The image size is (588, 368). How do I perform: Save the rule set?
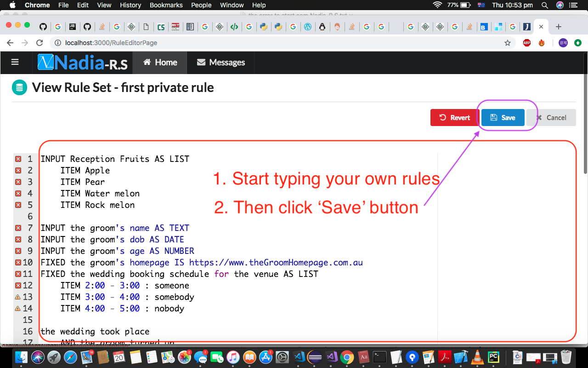[x=503, y=117]
